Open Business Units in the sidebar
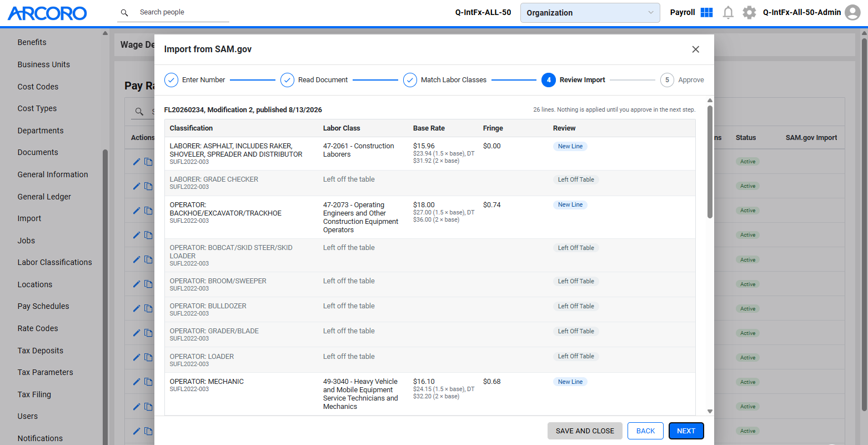Image resolution: width=868 pixels, height=445 pixels. tap(44, 64)
